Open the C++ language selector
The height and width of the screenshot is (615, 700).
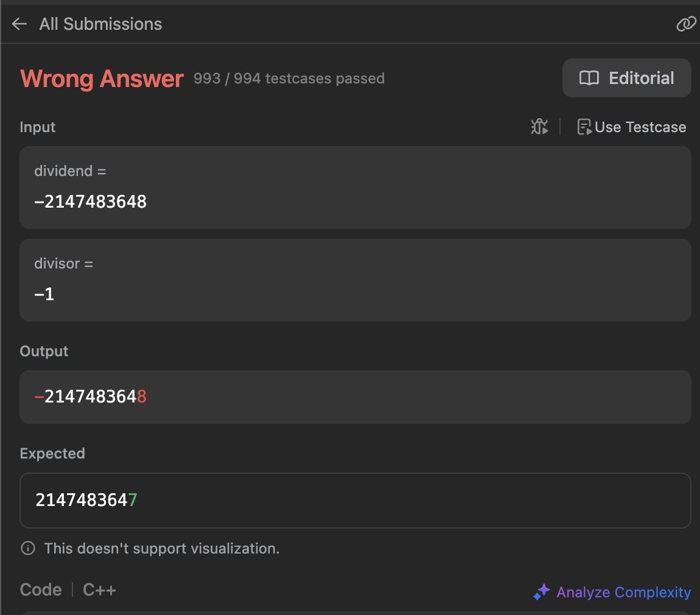pos(99,589)
